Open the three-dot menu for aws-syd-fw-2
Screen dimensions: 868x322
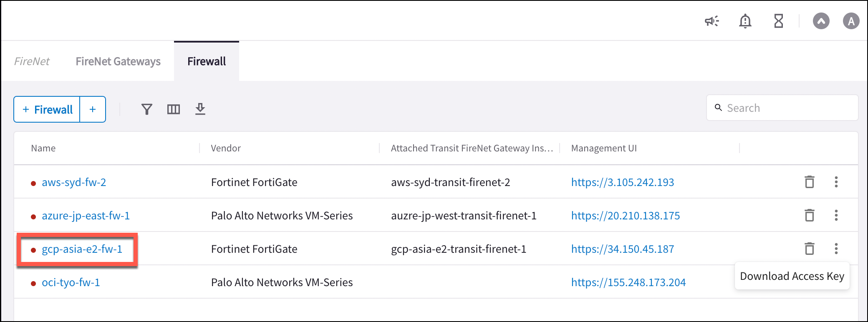click(x=836, y=182)
